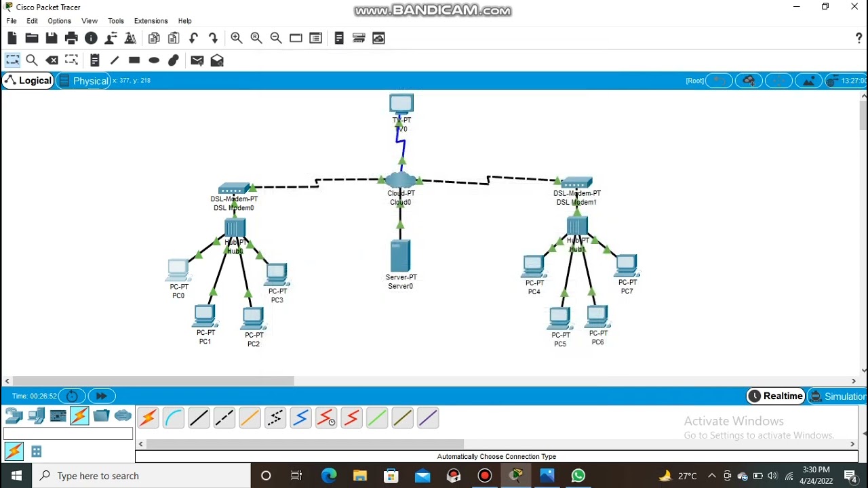This screenshot has width=868, height=488.
Task: Print the workspace using printer icon
Action: click(x=71, y=39)
